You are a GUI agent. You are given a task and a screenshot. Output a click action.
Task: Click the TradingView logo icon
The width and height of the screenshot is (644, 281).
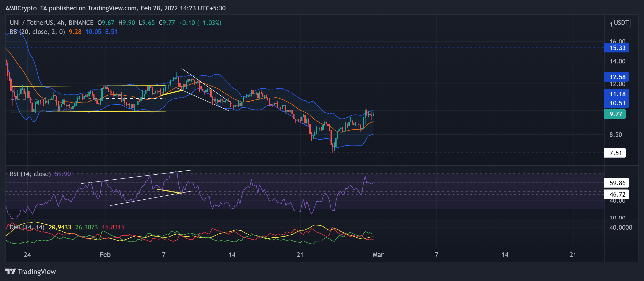[x=11, y=271]
